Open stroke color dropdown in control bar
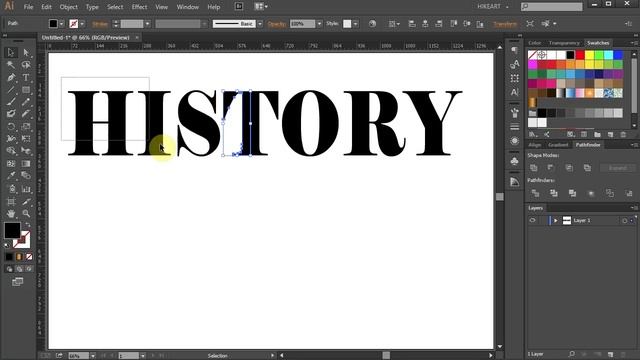 (x=82, y=24)
